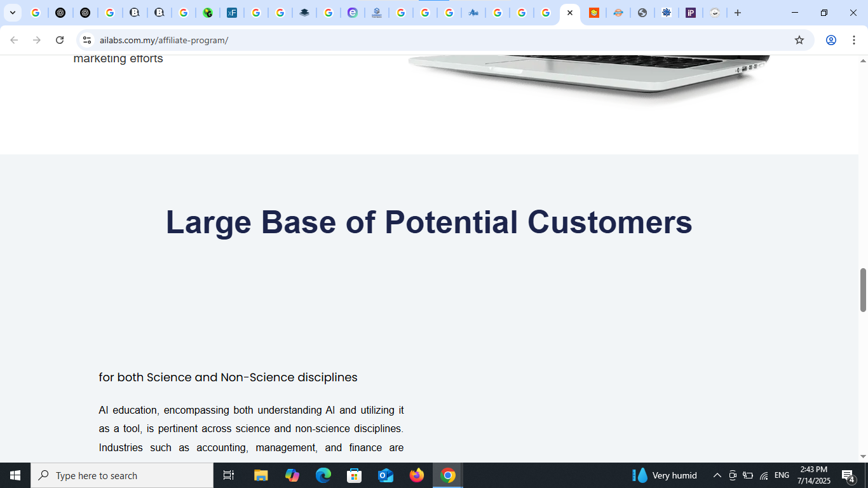Go forward to the next page
This screenshot has width=868, height=488.
37,40
